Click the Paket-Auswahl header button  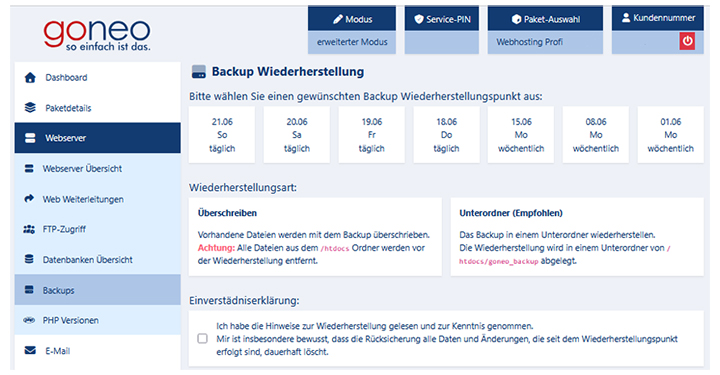tap(545, 19)
